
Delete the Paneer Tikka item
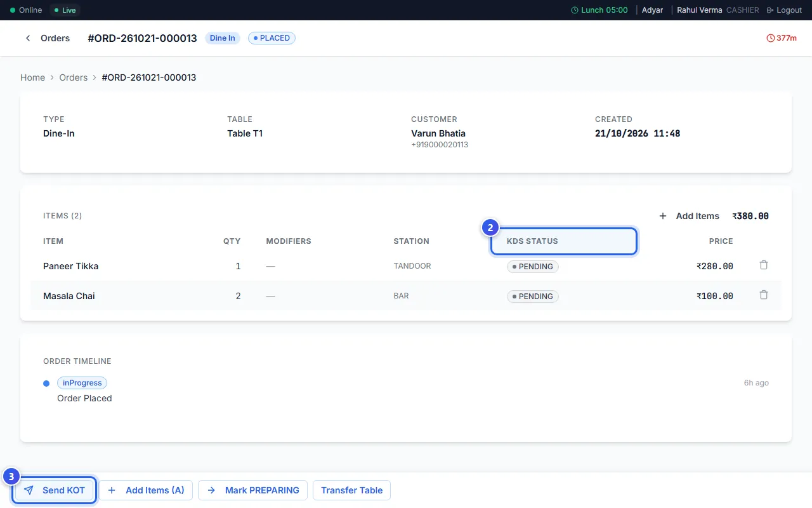(764, 265)
